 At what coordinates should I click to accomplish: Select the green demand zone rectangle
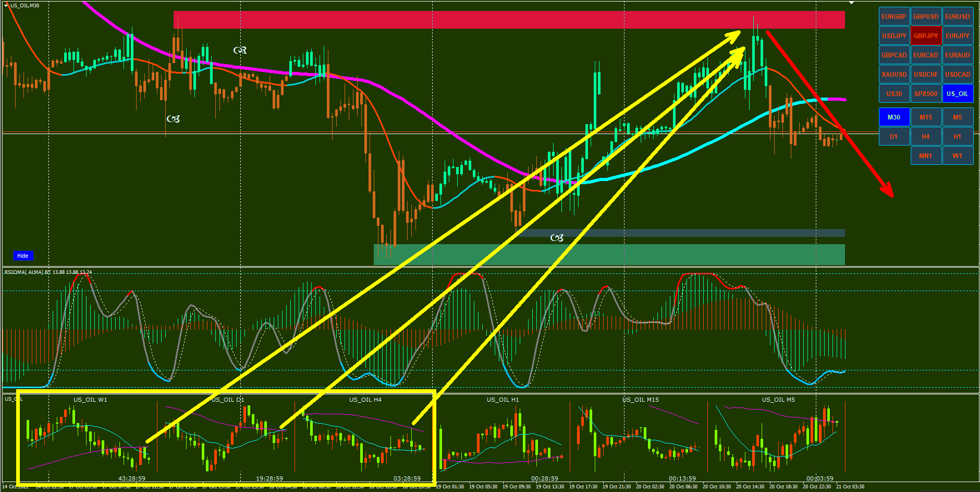(609, 255)
